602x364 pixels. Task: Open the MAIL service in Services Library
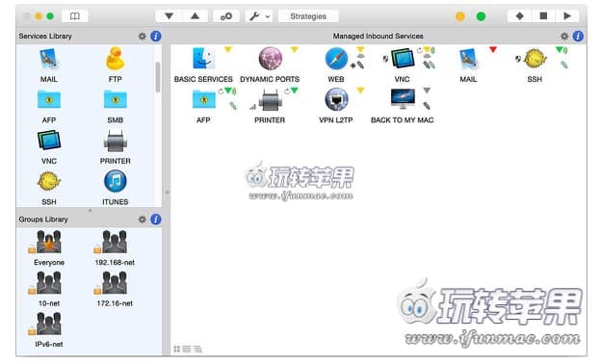coord(49,60)
